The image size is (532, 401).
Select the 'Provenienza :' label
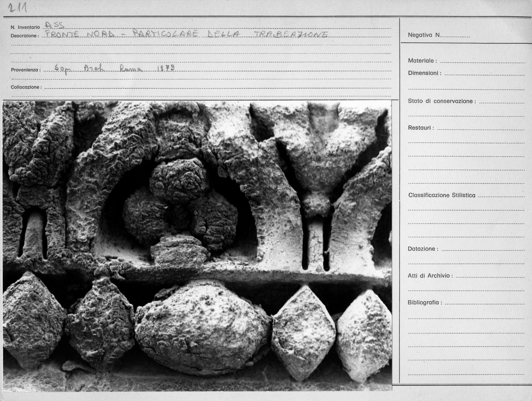(26, 70)
